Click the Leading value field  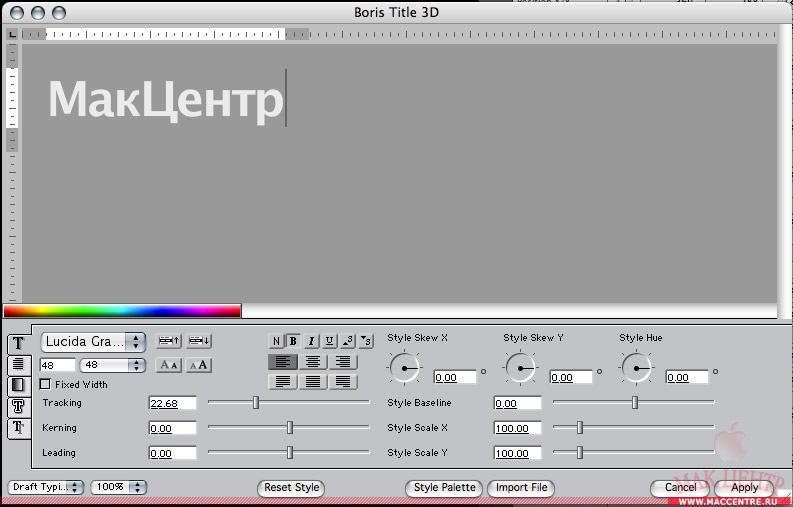172,453
